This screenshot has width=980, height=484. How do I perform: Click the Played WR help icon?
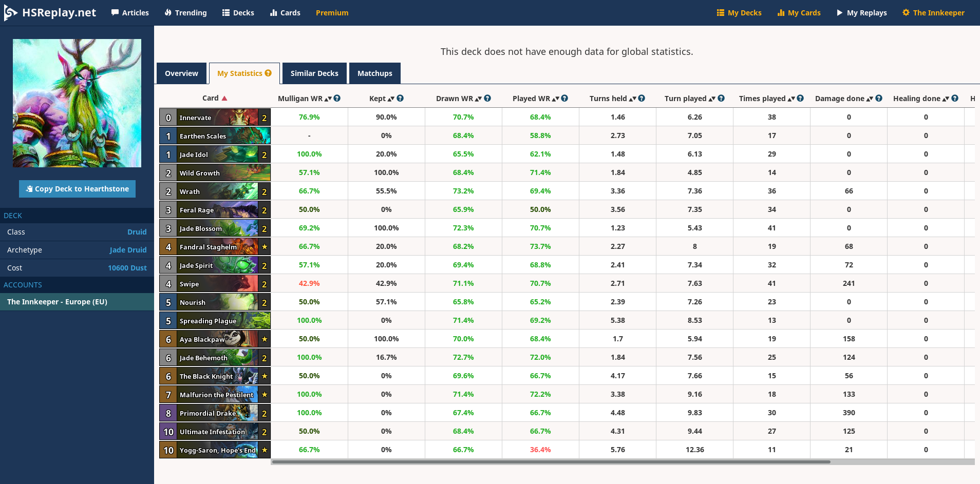564,98
